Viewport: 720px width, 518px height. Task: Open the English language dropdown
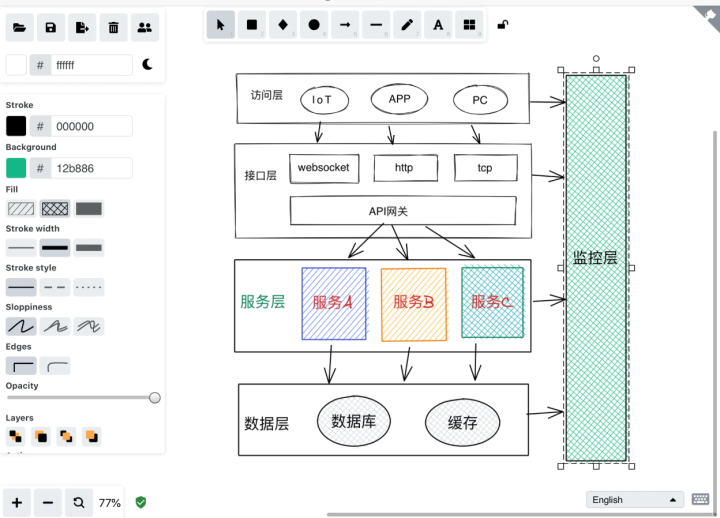[x=635, y=499]
